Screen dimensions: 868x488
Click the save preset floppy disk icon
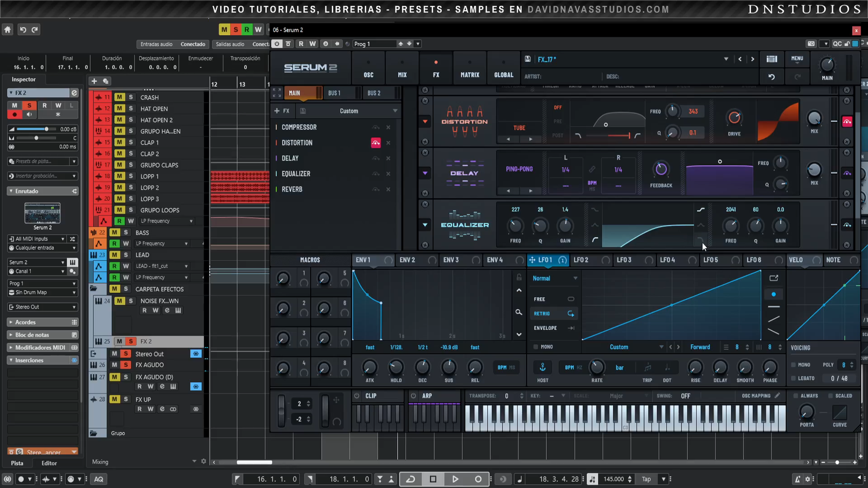(x=528, y=59)
